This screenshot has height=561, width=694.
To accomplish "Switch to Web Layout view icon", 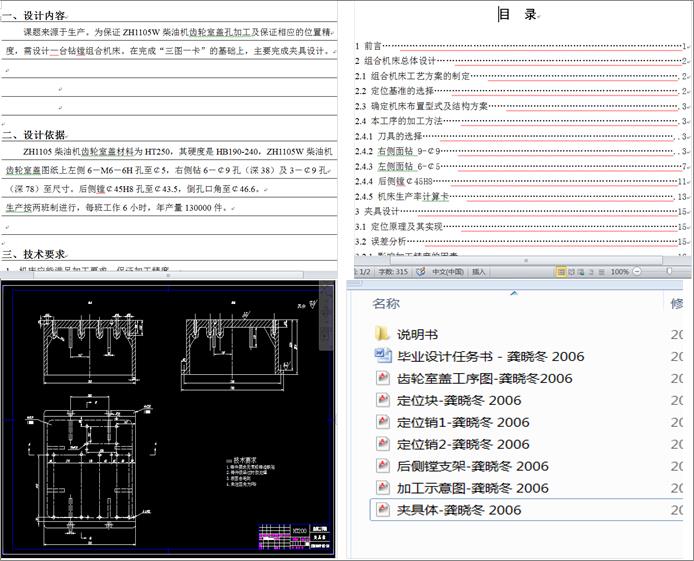I will [x=581, y=272].
